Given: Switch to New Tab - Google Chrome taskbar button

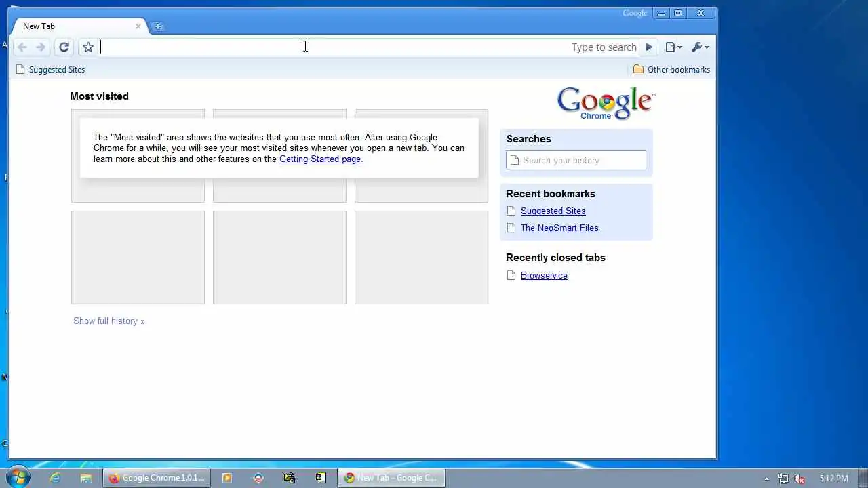Looking at the screenshot, I should click(x=391, y=478).
